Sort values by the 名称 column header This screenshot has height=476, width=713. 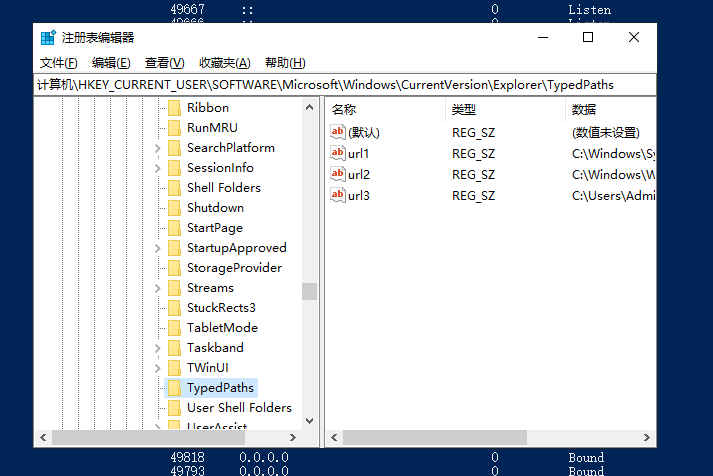pyautogui.click(x=385, y=110)
